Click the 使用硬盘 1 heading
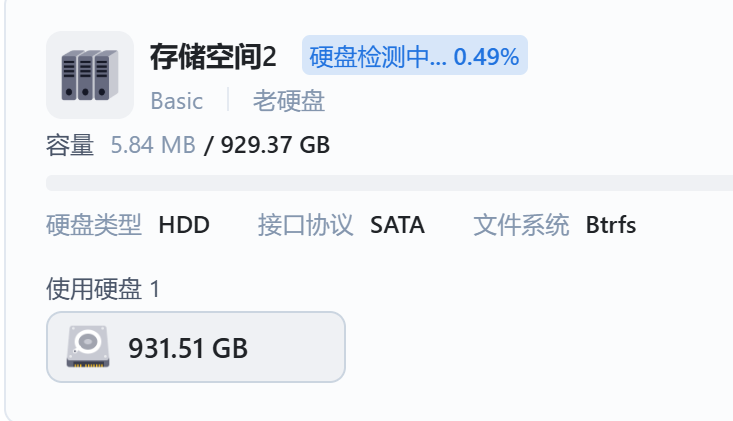 103,289
